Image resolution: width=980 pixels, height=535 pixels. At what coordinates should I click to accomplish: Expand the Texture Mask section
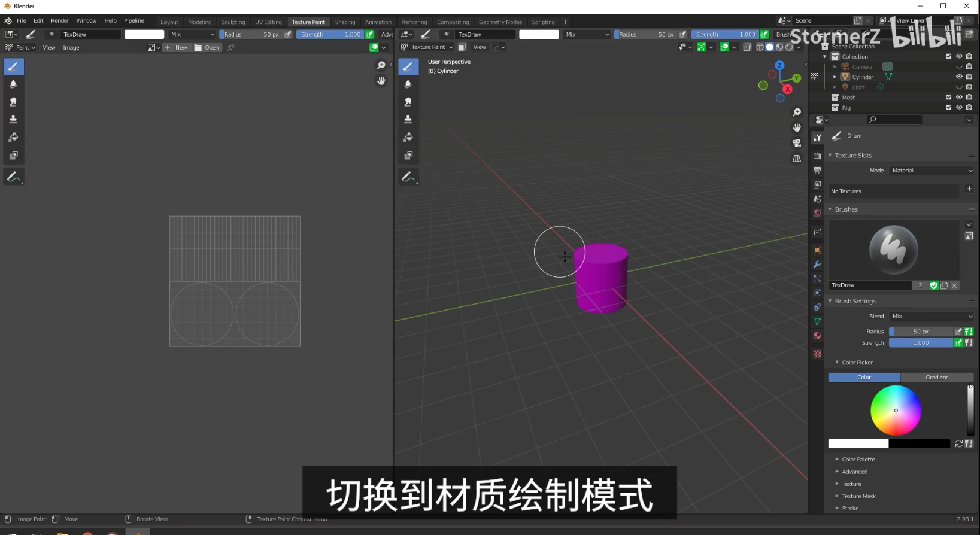pos(858,496)
